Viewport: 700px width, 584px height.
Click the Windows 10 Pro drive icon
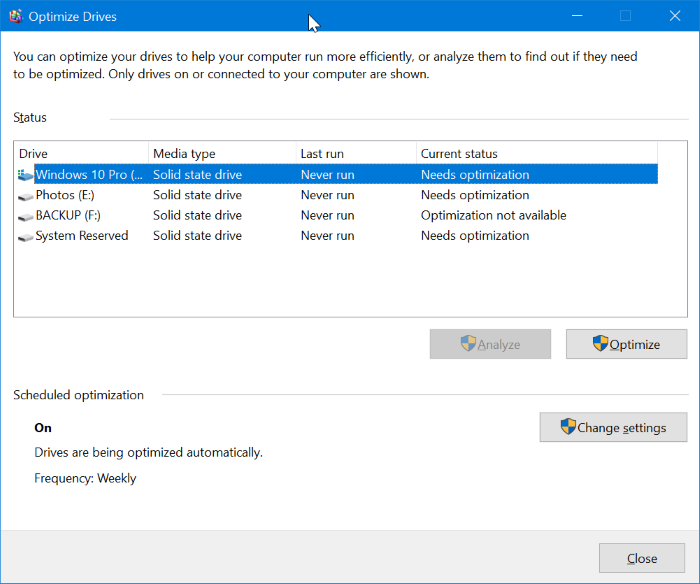[25, 175]
